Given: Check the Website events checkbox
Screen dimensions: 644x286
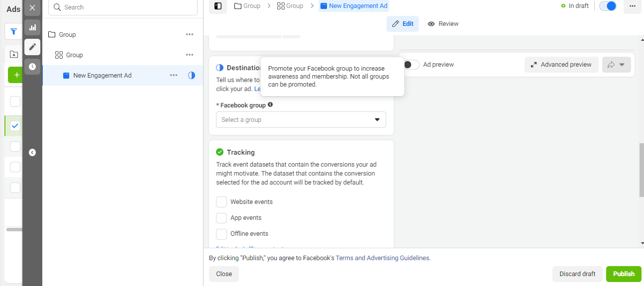Looking at the screenshot, I should pos(221,202).
